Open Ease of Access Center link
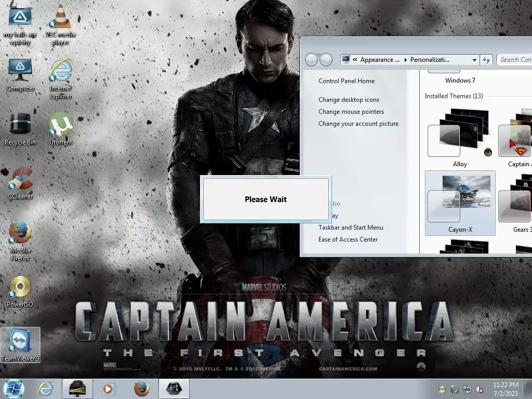 pos(348,239)
